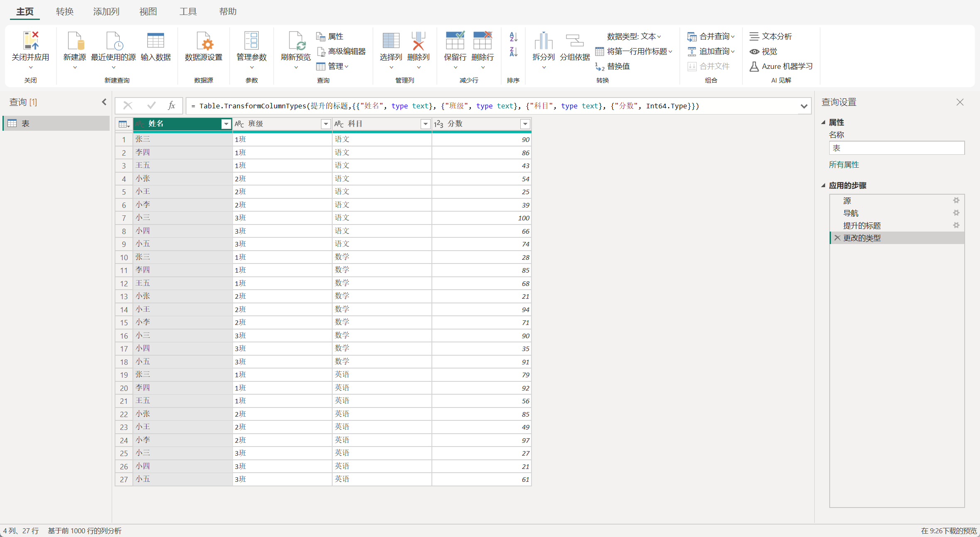This screenshot has width=980, height=537.
Task: Open the data type 文本 dropdown
Action: pos(634,37)
